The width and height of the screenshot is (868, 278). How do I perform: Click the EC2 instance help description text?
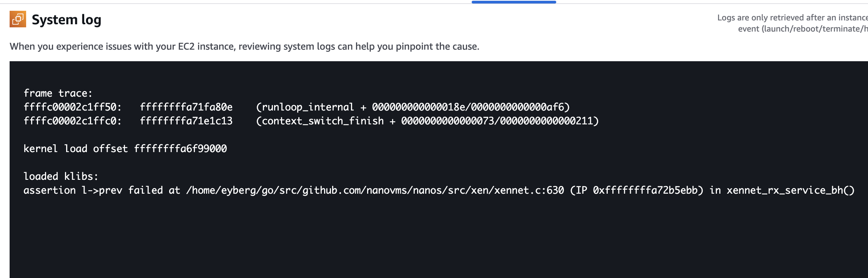(x=244, y=47)
